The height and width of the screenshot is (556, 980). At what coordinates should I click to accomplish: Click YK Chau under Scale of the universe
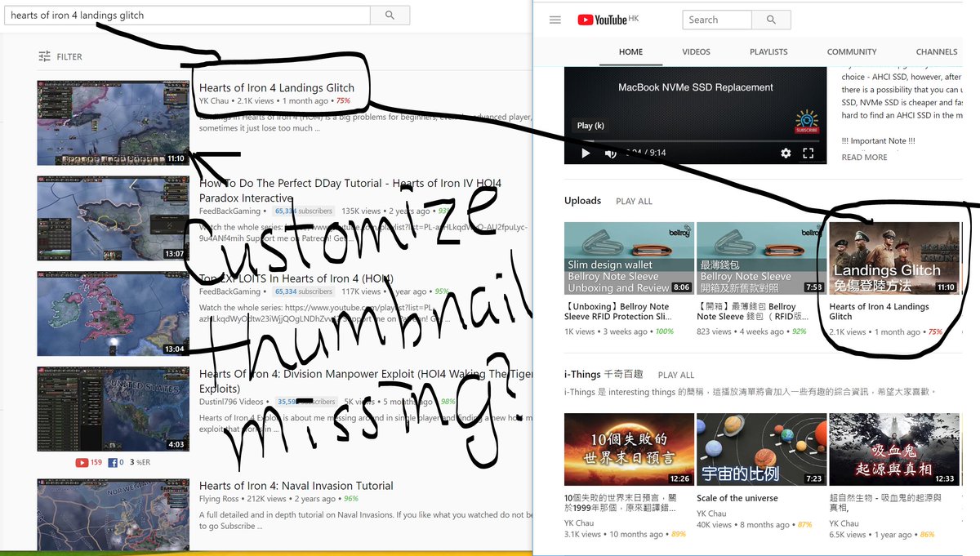711,514
